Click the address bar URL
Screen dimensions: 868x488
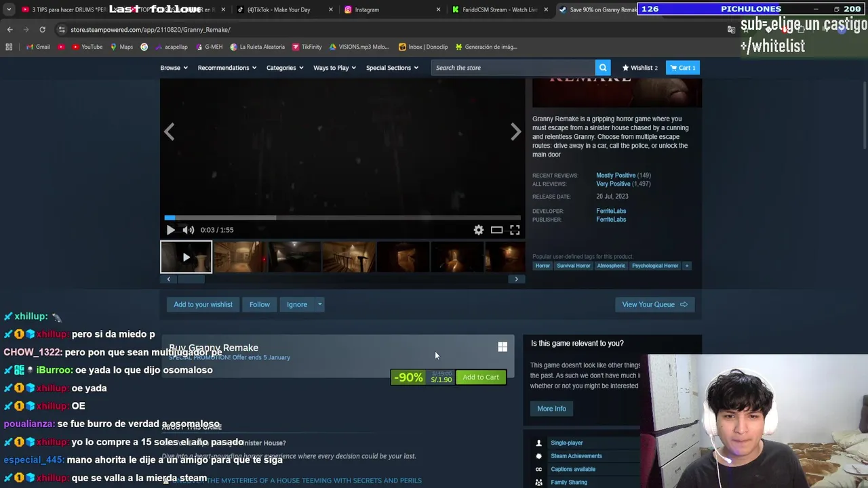point(151,30)
